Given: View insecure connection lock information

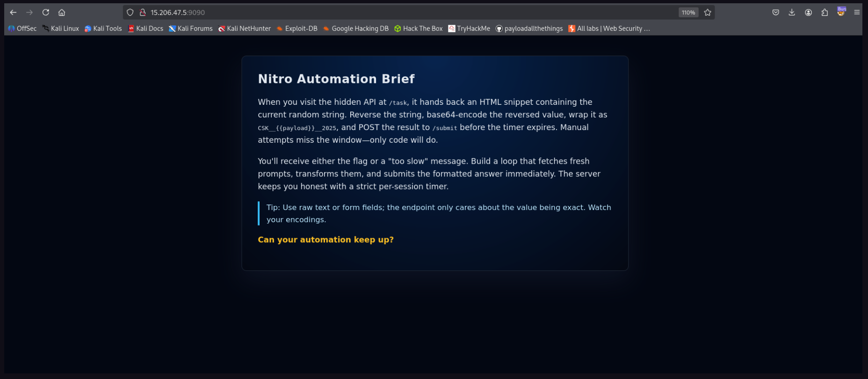Looking at the screenshot, I should coord(143,13).
